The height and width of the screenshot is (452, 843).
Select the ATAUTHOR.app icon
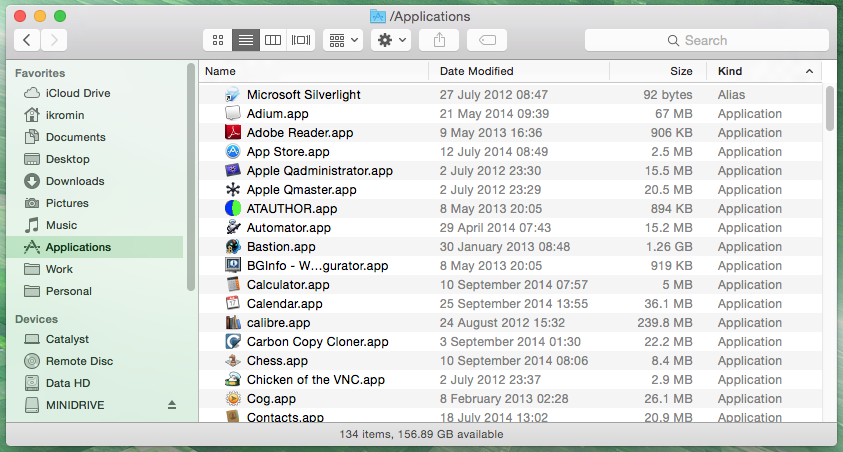click(233, 209)
